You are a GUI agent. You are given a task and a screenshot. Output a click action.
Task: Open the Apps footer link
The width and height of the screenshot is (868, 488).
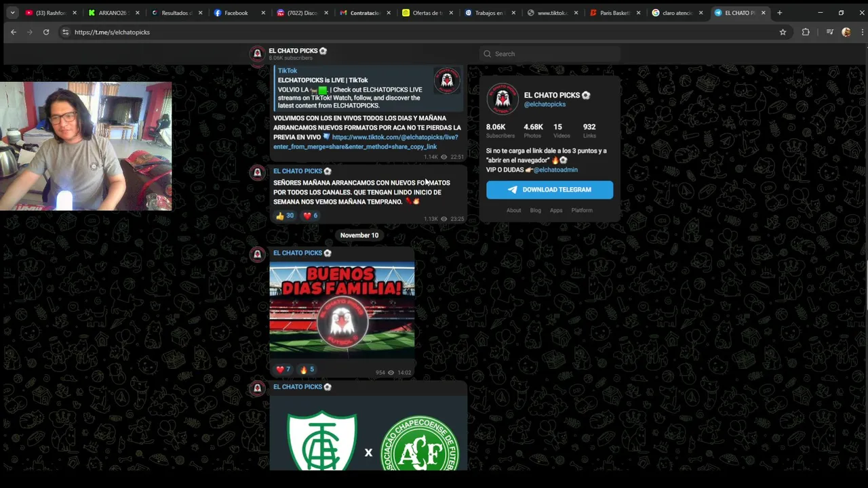pyautogui.click(x=556, y=210)
